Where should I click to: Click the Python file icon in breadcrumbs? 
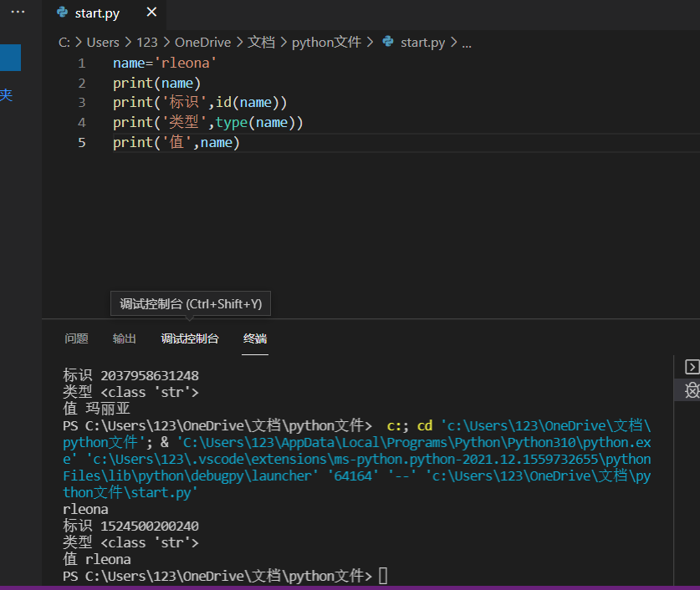pyautogui.click(x=388, y=42)
